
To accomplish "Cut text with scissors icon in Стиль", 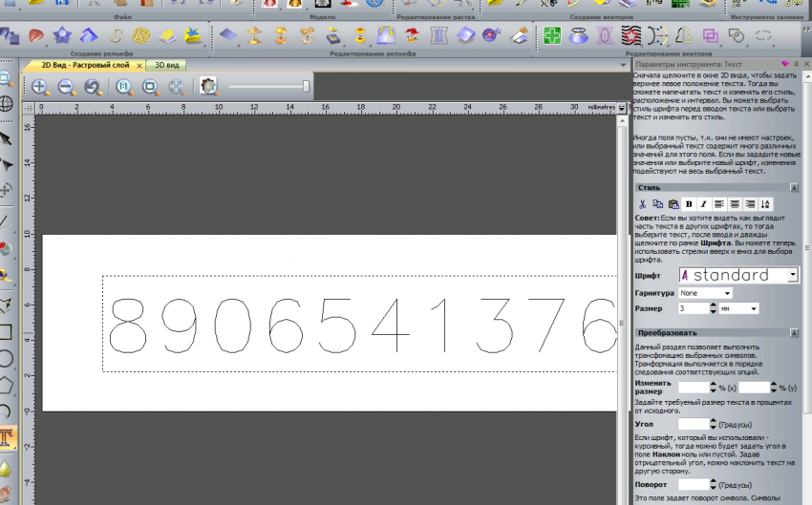I will [x=642, y=204].
